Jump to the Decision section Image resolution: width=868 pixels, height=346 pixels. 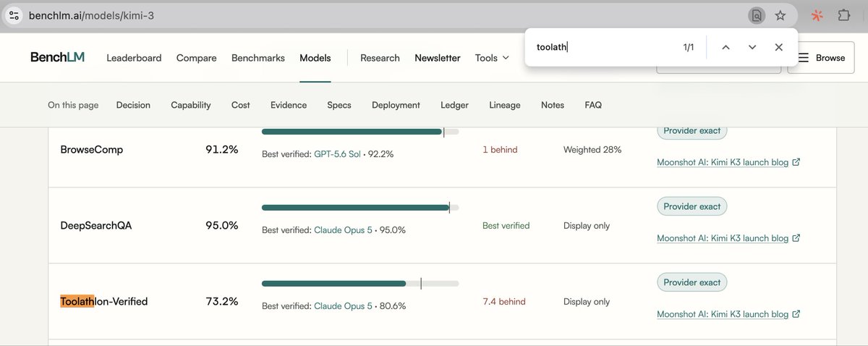pos(133,105)
